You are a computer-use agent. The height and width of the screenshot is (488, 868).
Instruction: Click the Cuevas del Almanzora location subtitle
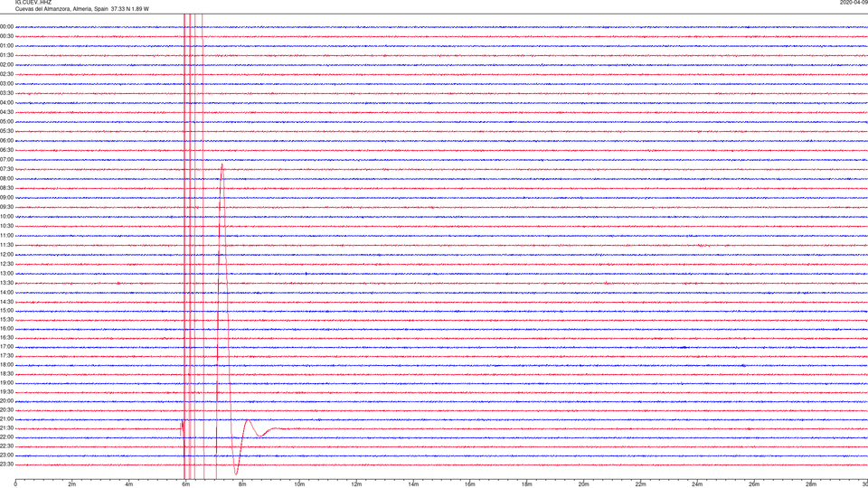82,9
